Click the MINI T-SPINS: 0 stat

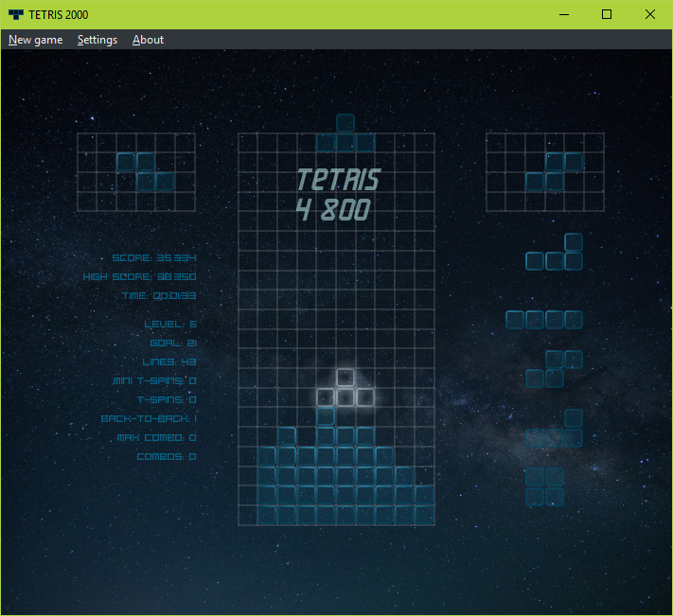pyautogui.click(x=154, y=380)
